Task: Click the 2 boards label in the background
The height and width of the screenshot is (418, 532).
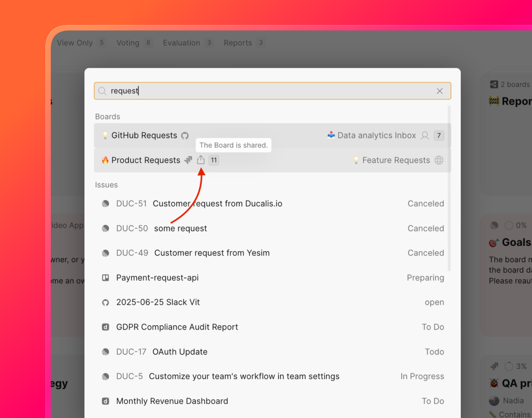Action: tap(515, 85)
